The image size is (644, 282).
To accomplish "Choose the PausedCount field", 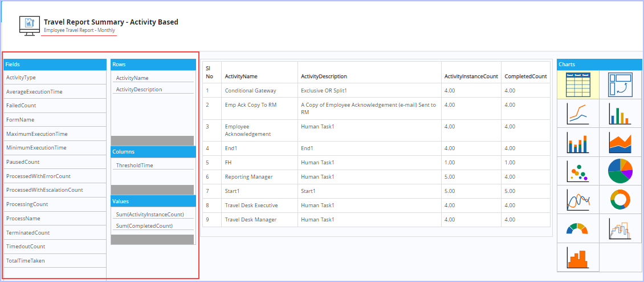I will pos(55,162).
